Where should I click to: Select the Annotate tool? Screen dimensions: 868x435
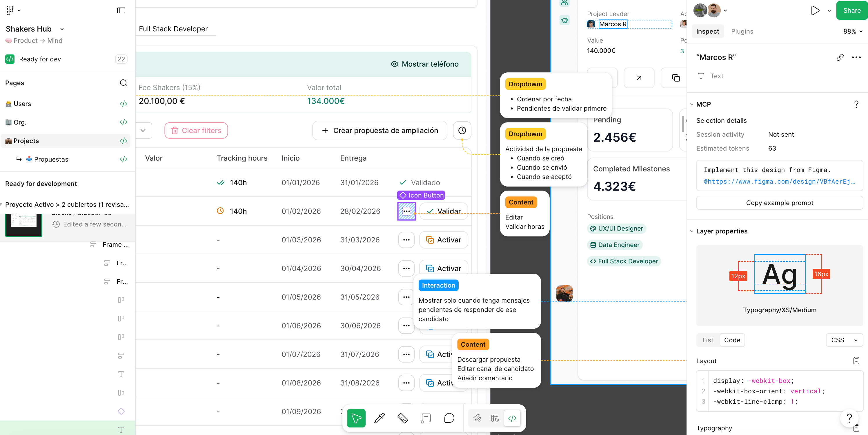426,418
